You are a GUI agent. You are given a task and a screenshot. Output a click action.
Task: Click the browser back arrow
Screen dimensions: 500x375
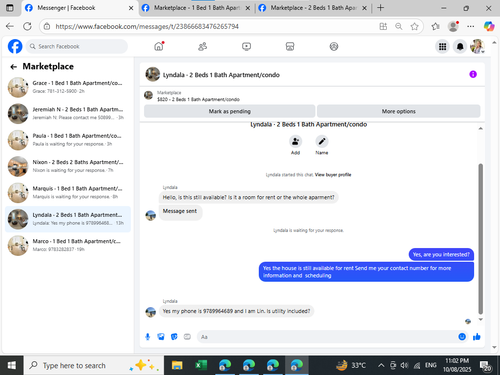pos(10,26)
